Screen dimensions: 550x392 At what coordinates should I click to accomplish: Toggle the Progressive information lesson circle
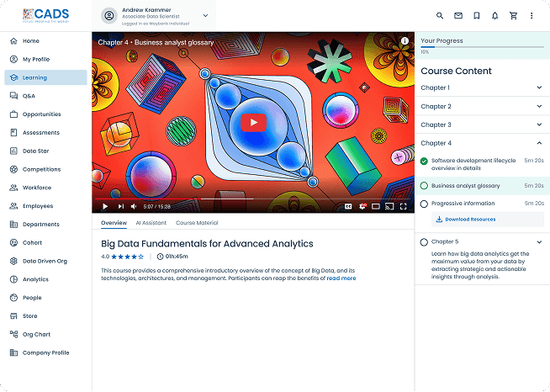pyautogui.click(x=424, y=204)
